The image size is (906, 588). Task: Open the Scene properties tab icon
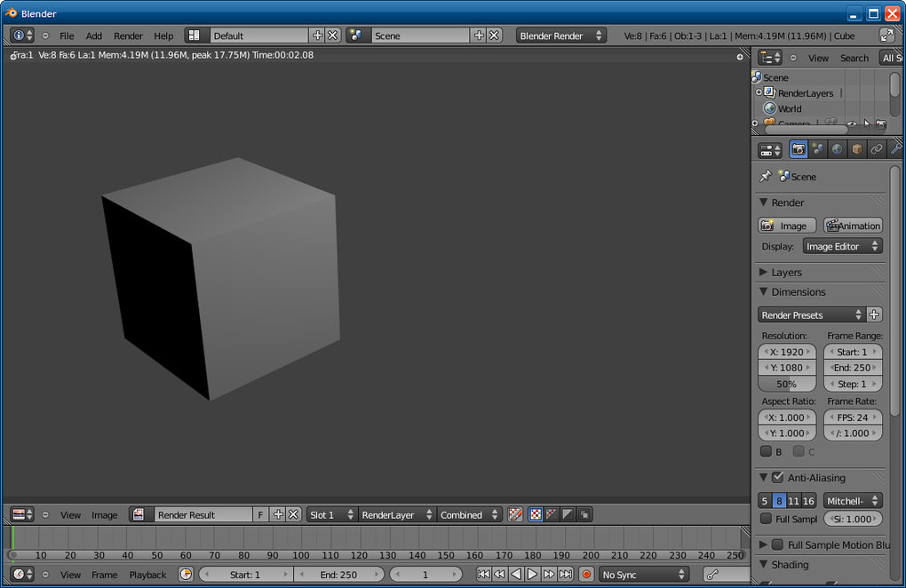[x=817, y=149]
